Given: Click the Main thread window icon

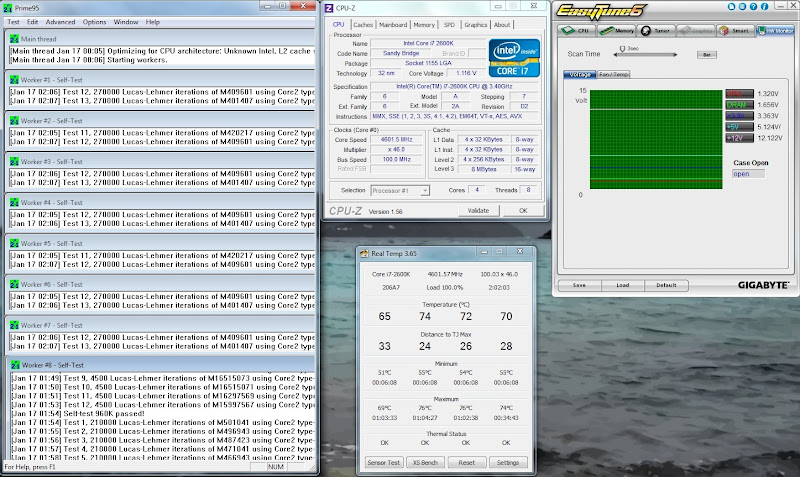Looking at the screenshot, I should click(x=14, y=39).
